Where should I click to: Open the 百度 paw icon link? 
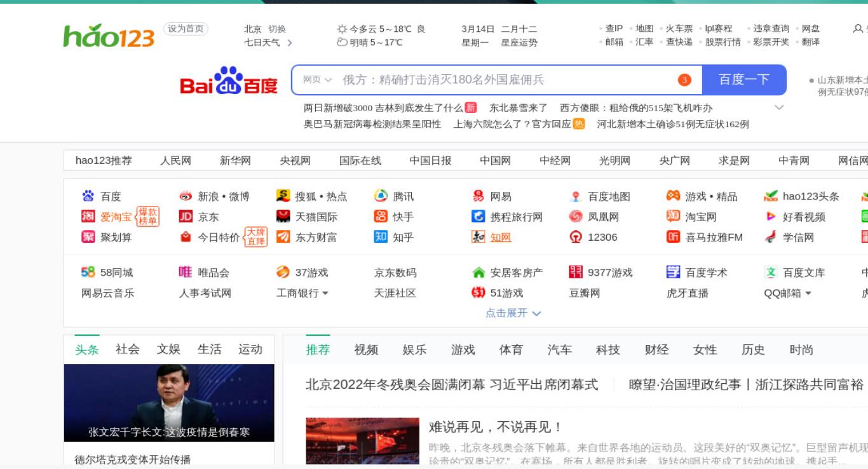pyautogui.click(x=88, y=196)
